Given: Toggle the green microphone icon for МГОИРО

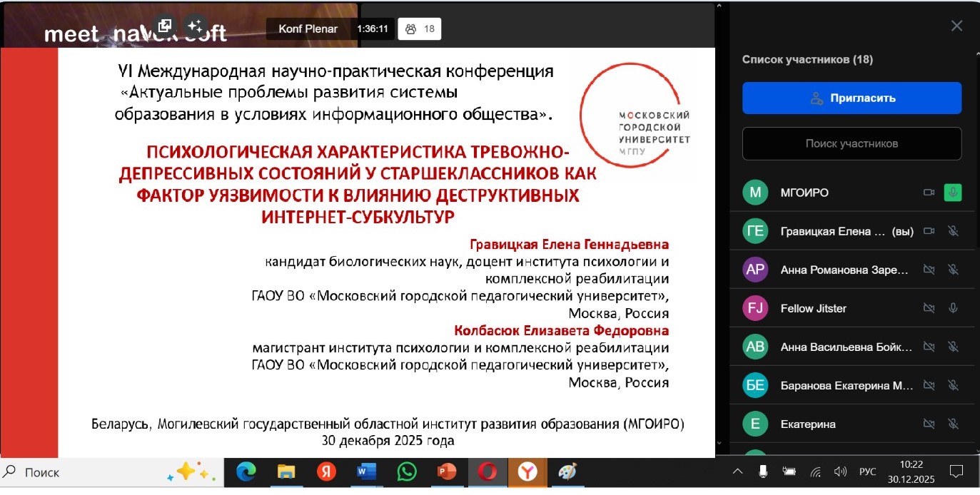Looking at the screenshot, I should coord(952,193).
